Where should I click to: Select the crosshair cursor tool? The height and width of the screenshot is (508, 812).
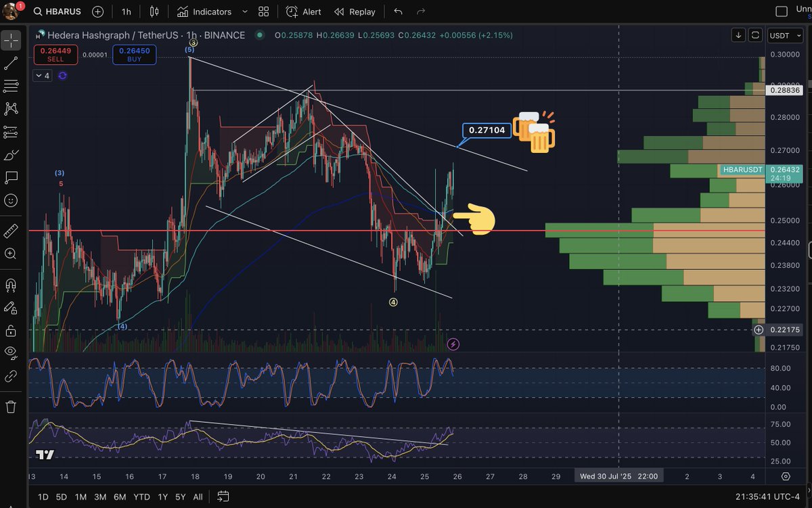pyautogui.click(x=11, y=41)
